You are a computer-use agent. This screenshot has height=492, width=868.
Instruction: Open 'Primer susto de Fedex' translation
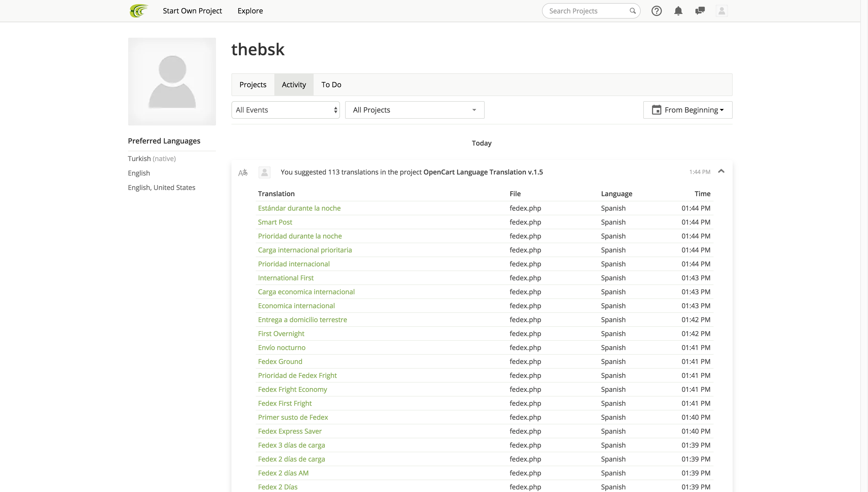[293, 417]
